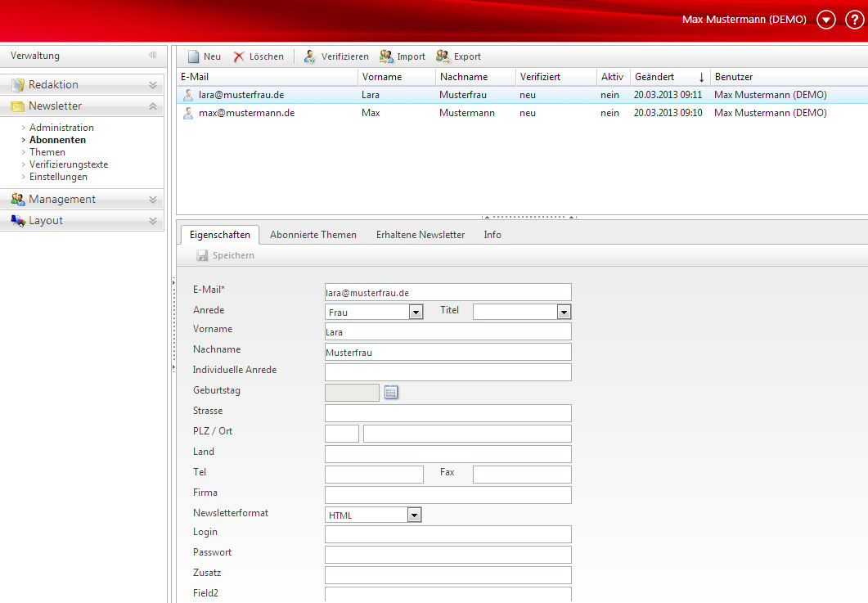This screenshot has height=603, width=868.
Task: Select the max@mustermann.de row
Action: coord(522,113)
